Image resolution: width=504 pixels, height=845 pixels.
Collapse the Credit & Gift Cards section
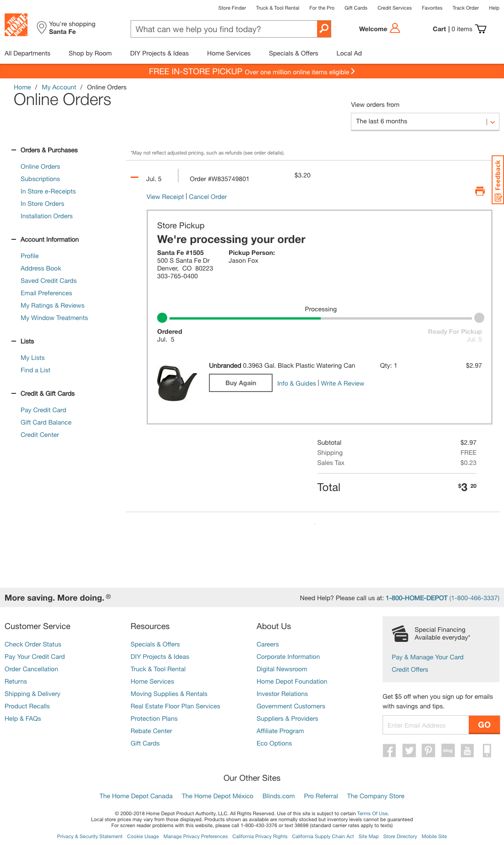pos(14,393)
